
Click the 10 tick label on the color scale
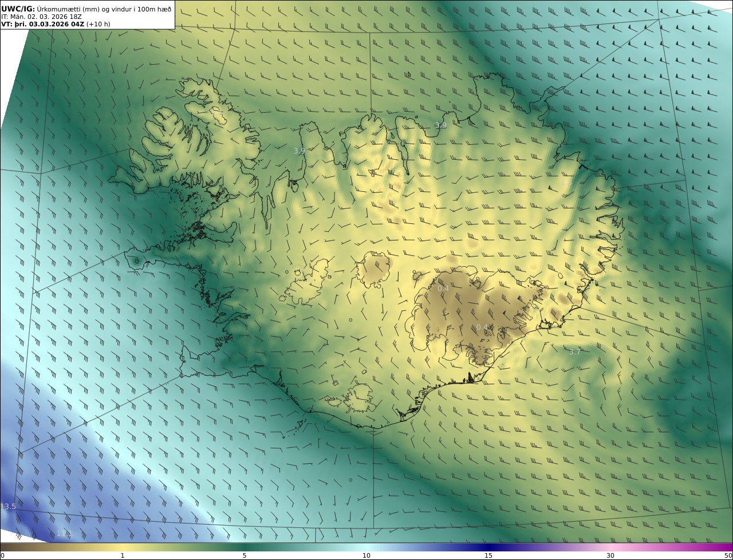[x=366, y=555]
